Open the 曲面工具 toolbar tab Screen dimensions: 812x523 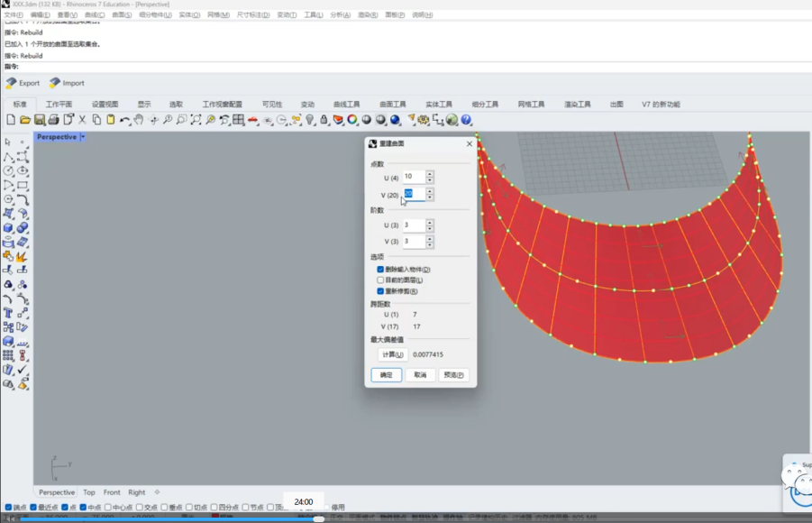click(x=392, y=105)
